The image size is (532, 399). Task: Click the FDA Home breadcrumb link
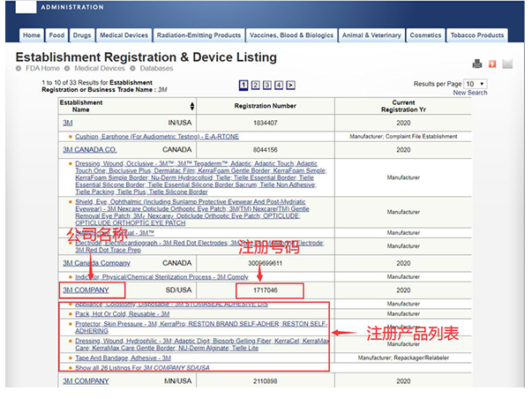(42, 68)
